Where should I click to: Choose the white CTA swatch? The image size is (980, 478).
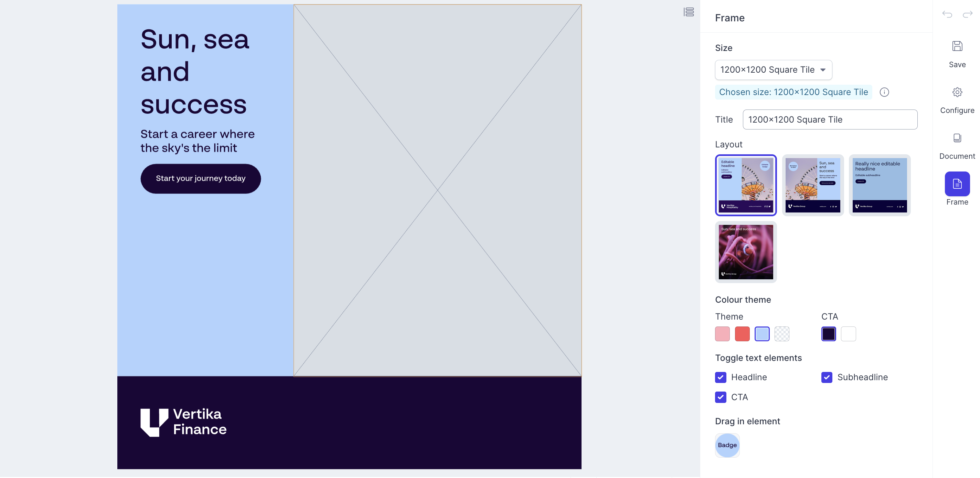pyautogui.click(x=848, y=334)
